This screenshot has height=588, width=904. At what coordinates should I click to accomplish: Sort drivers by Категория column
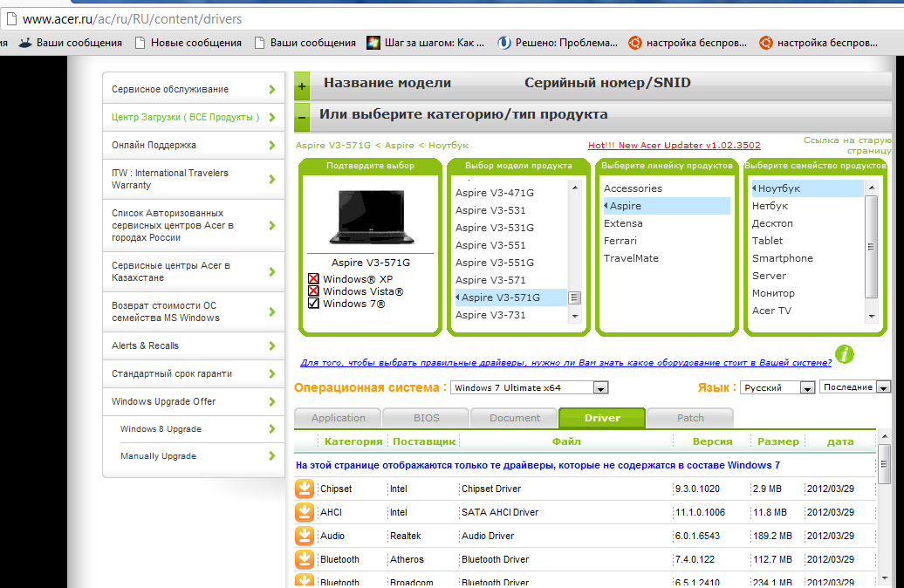tap(353, 441)
